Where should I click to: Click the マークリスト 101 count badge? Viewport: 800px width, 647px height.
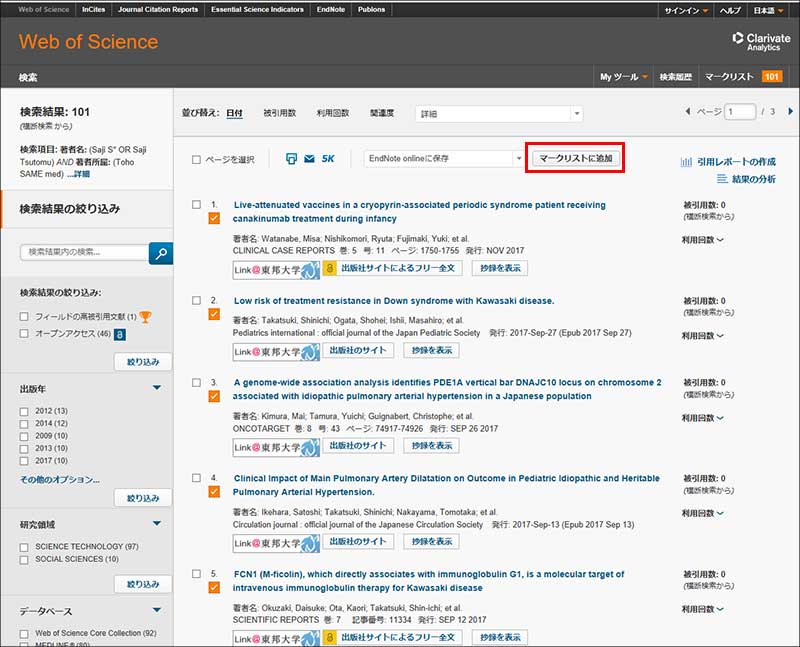771,77
